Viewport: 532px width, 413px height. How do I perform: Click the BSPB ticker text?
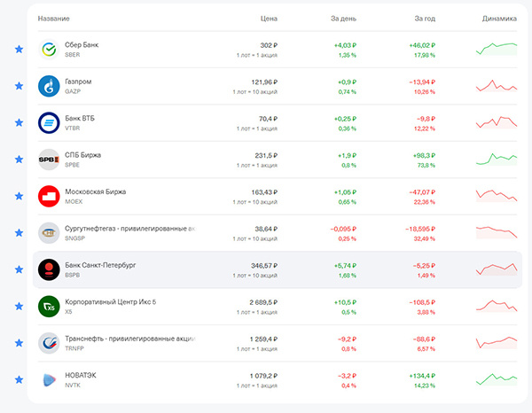click(x=73, y=275)
